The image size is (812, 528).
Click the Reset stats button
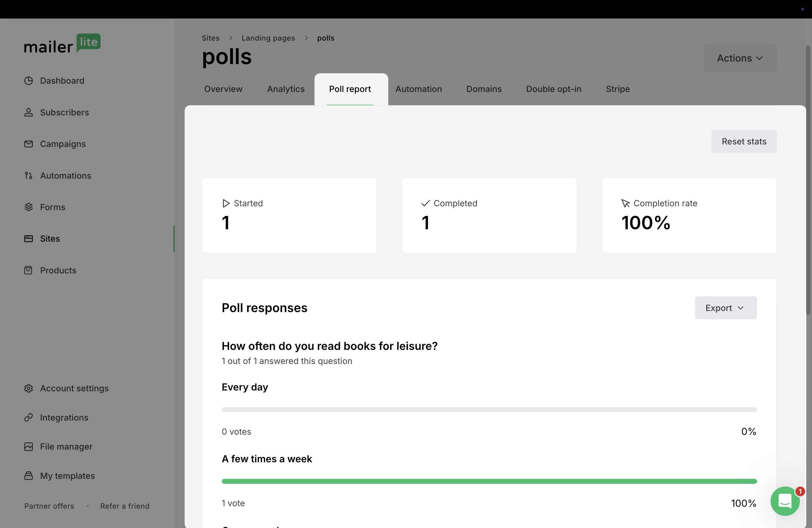click(744, 142)
